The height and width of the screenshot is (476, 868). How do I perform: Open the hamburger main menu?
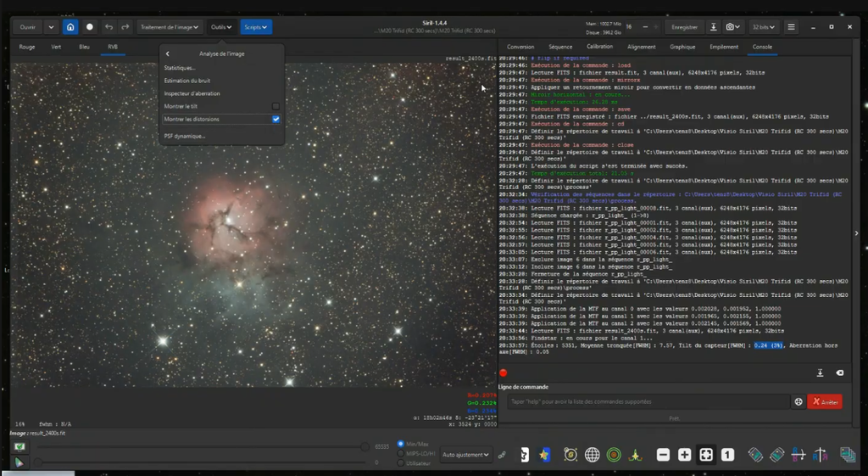coord(791,26)
